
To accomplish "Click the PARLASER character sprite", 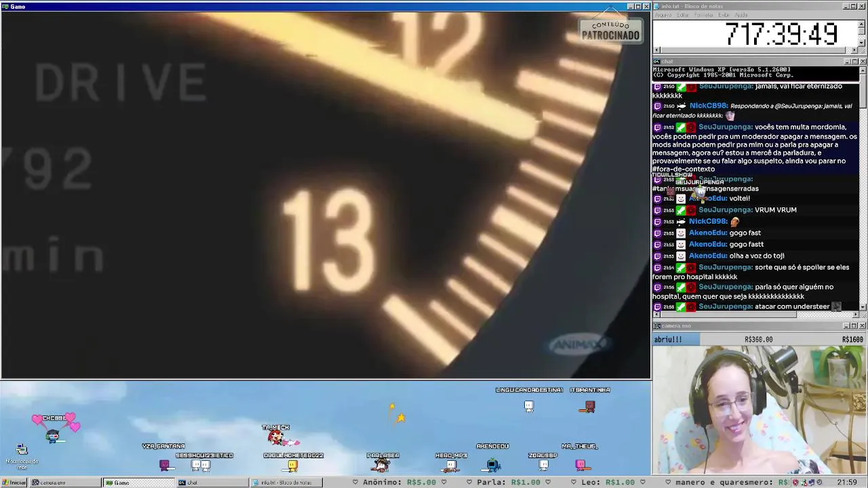I will pos(382,465).
